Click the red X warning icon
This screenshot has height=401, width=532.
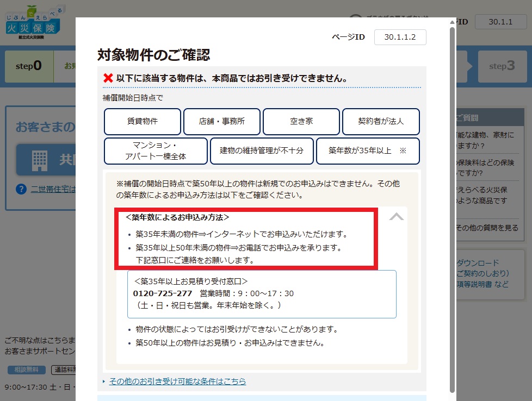coord(108,78)
